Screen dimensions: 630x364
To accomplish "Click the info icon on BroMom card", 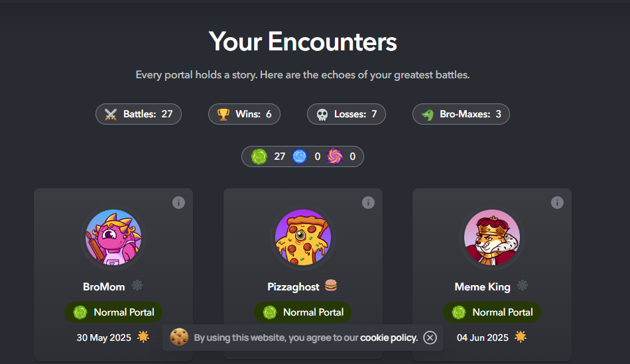I will coord(178,203).
